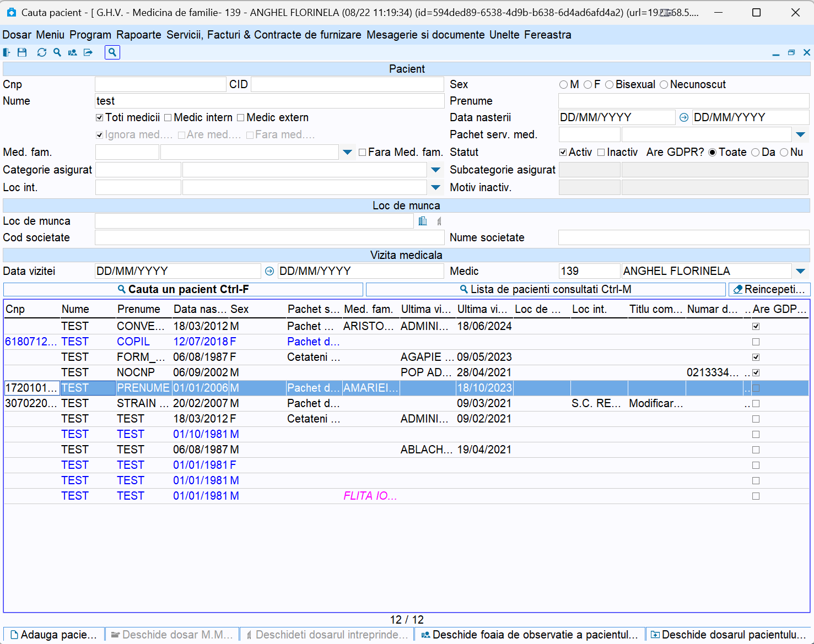Click the first magnifier search toolbar icon

(x=57, y=52)
